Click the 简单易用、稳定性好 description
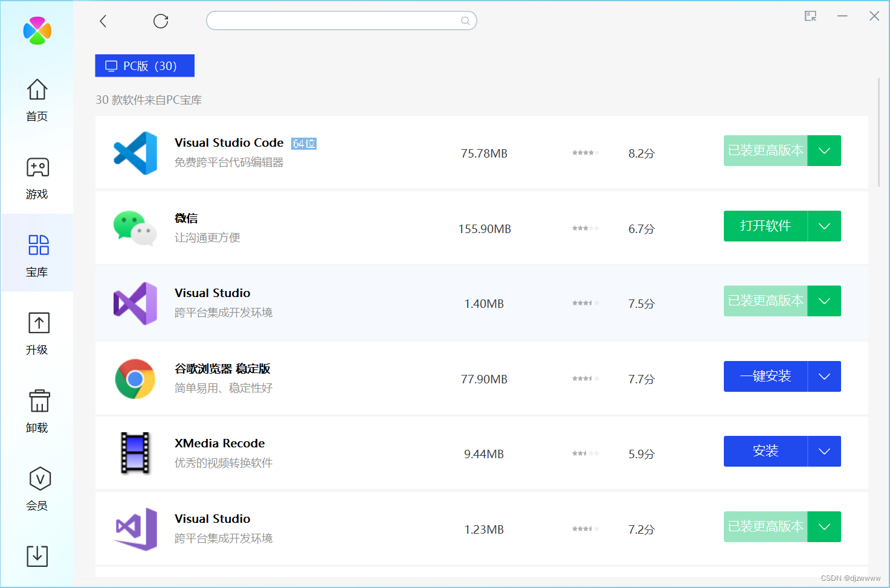 point(224,388)
